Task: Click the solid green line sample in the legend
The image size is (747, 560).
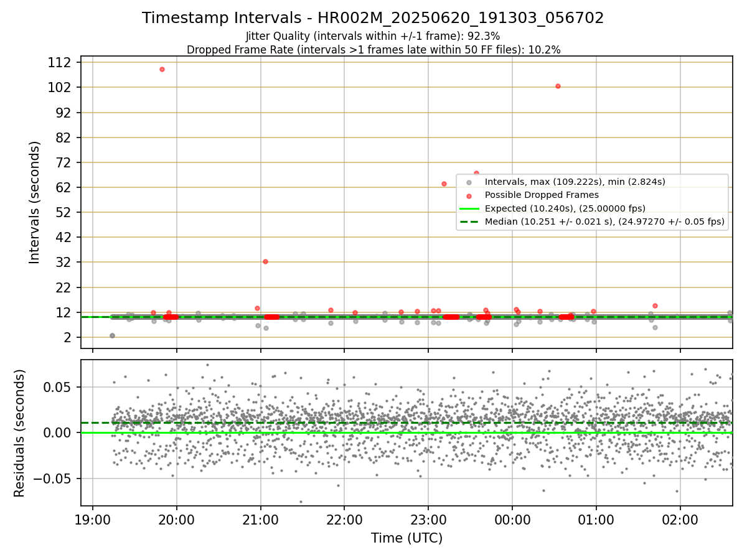Action: [469, 208]
